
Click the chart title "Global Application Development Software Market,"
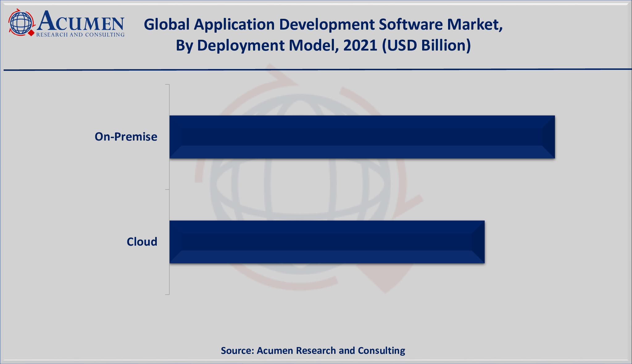(x=323, y=24)
